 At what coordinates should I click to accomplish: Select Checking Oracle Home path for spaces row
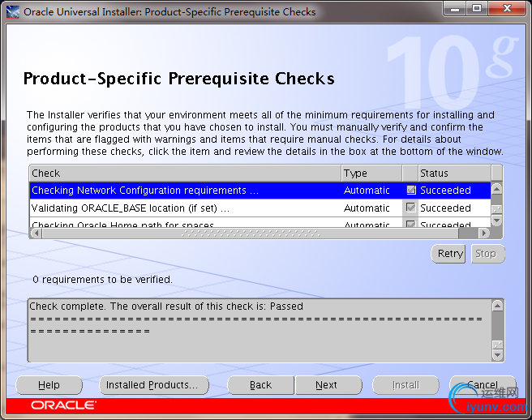[260, 222]
